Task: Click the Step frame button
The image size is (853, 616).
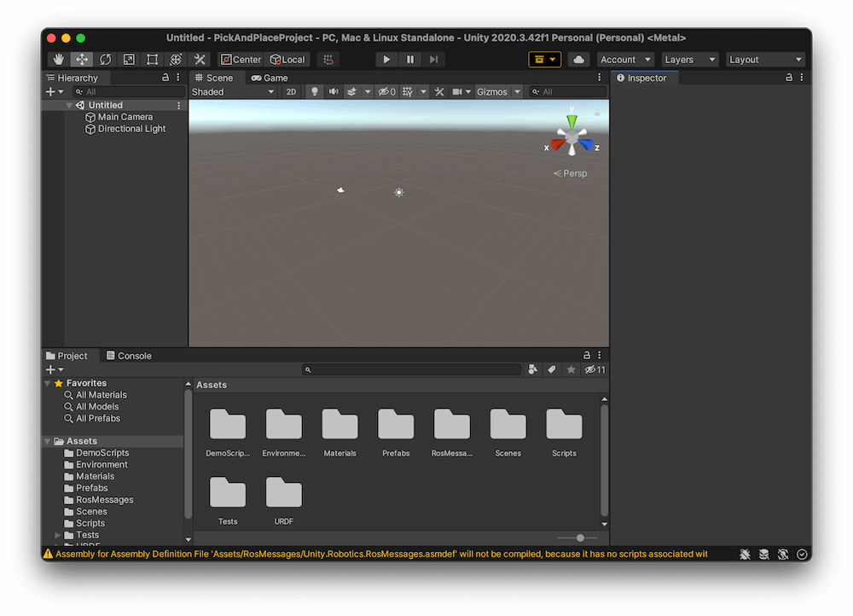Action: pos(433,60)
